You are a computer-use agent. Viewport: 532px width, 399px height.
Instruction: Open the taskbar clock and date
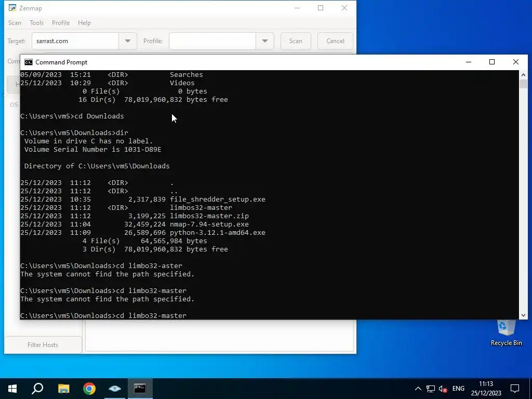pyautogui.click(x=486, y=389)
